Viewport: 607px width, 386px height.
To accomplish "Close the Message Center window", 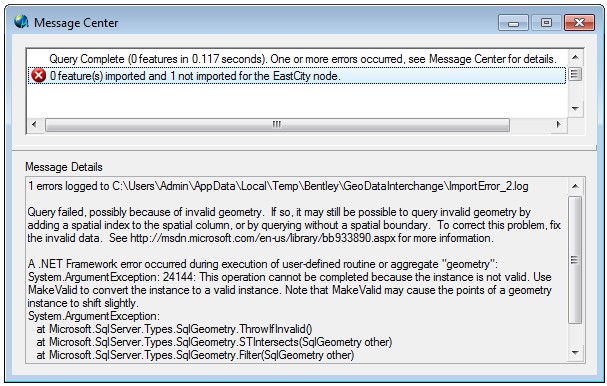I will (580, 23).
